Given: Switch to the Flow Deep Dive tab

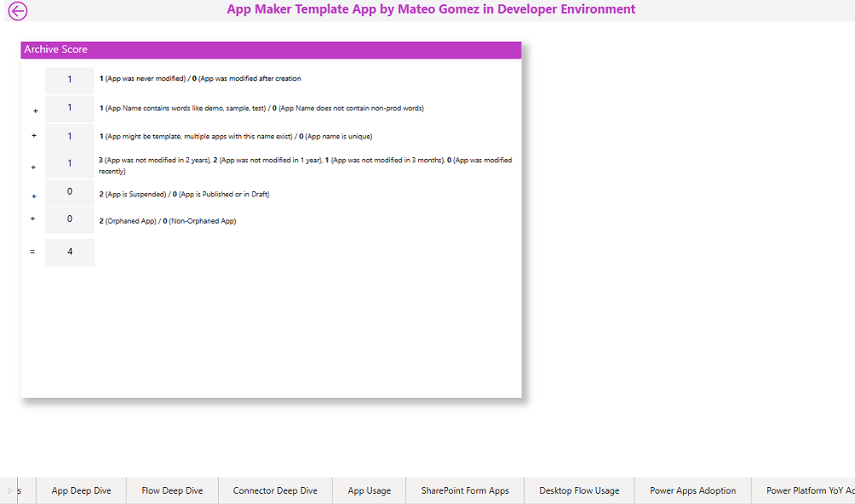Looking at the screenshot, I should pyautogui.click(x=172, y=490).
